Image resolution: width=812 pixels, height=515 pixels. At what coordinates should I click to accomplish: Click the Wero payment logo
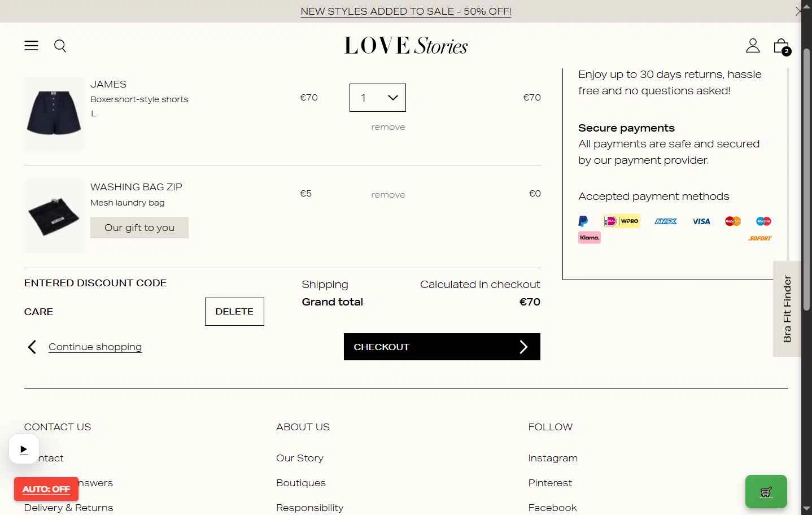[629, 221]
